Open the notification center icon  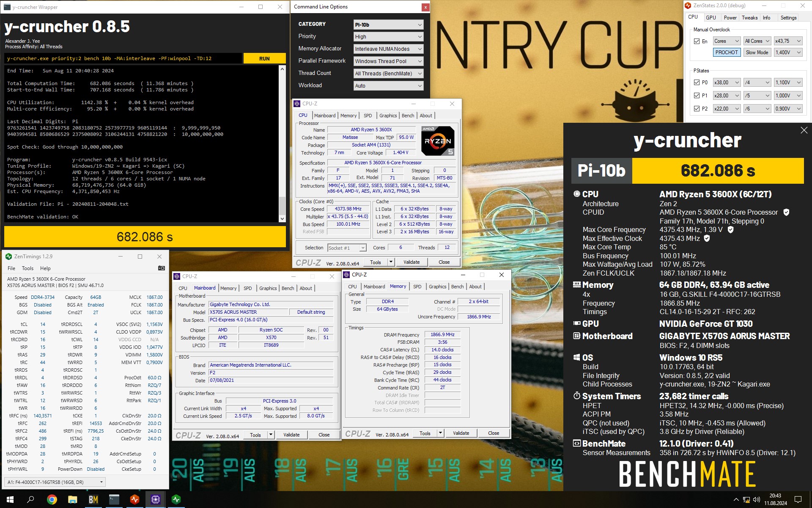(798, 500)
